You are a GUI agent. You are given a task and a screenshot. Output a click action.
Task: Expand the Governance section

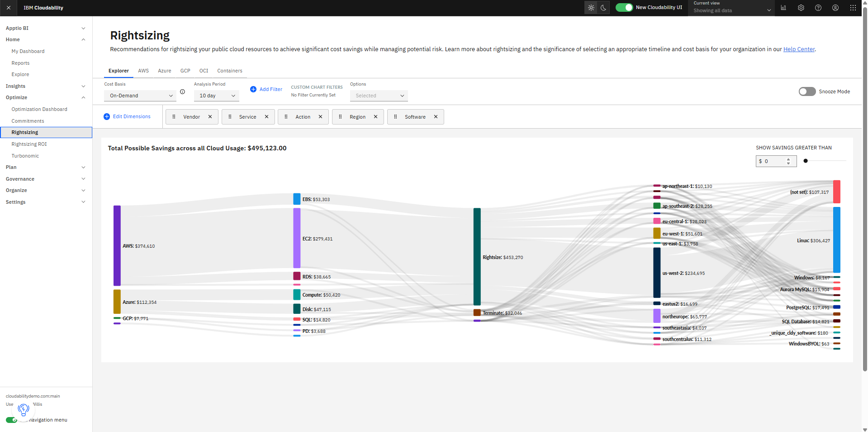coord(46,179)
